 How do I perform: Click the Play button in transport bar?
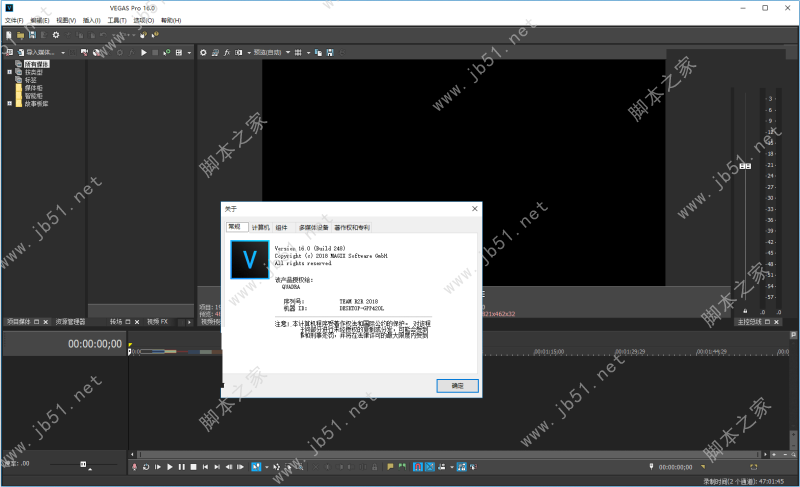point(170,467)
